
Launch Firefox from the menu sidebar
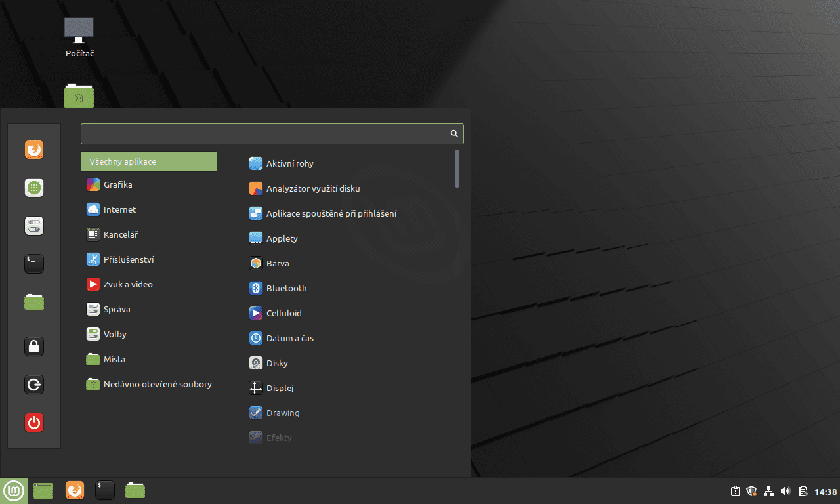pos(33,149)
